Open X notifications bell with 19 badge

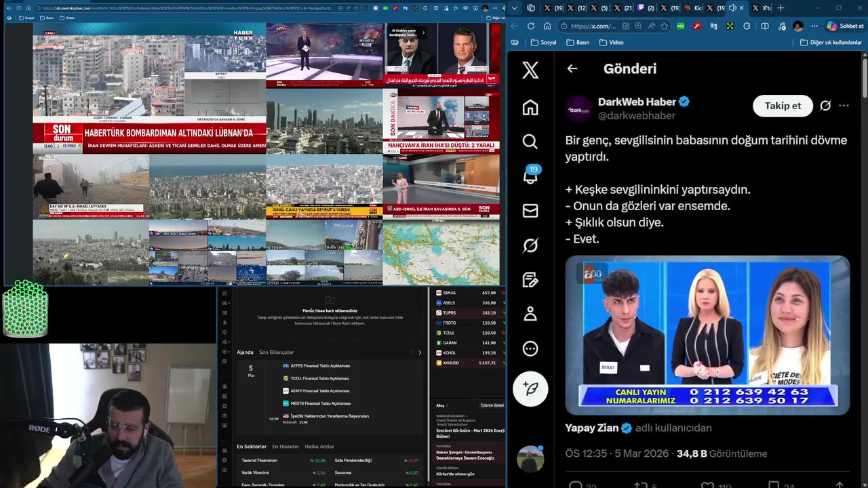coord(530,175)
